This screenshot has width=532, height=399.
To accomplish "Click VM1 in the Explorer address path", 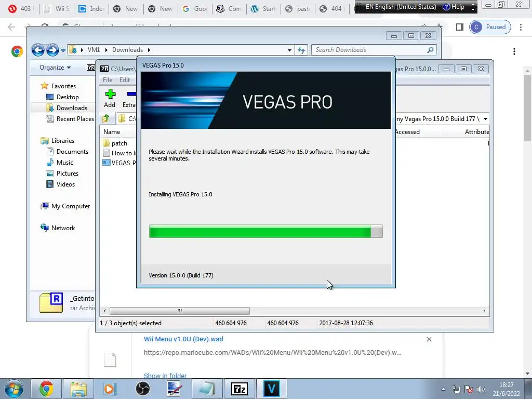I will click(94, 50).
